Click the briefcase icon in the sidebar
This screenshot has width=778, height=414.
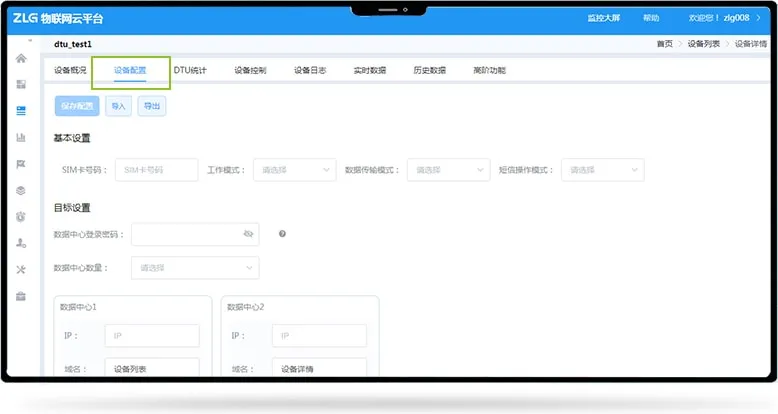click(21, 296)
